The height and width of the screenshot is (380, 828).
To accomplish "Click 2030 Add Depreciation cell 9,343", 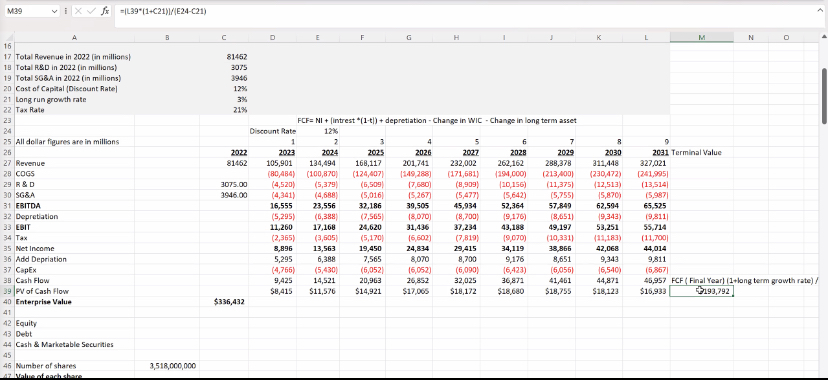I will click(x=599, y=259).
